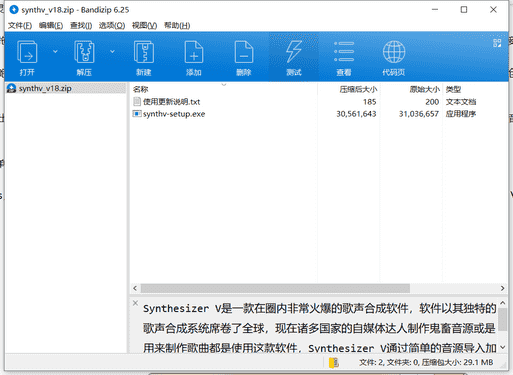This screenshot has height=375, width=513.
Task: Click original size value 200
Action: pyautogui.click(x=432, y=102)
